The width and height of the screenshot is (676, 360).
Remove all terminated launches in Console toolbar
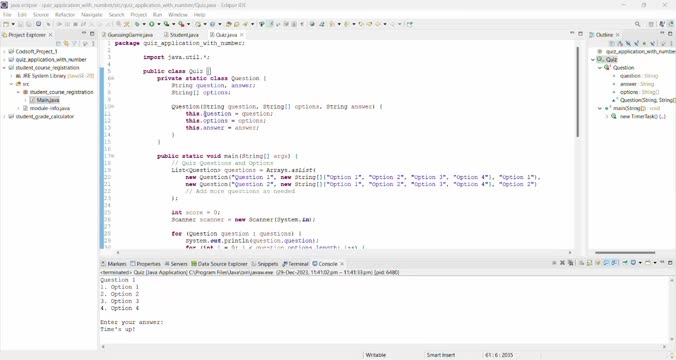tap(570, 263)
